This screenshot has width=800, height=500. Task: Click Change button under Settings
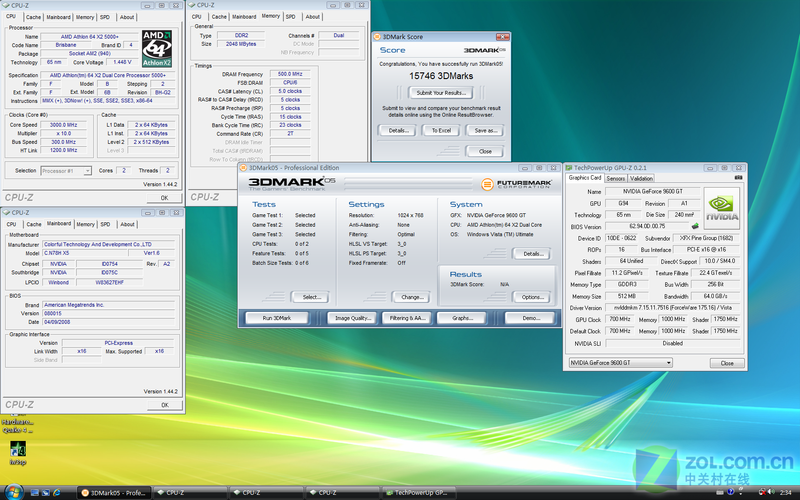(x=412, y=297)
